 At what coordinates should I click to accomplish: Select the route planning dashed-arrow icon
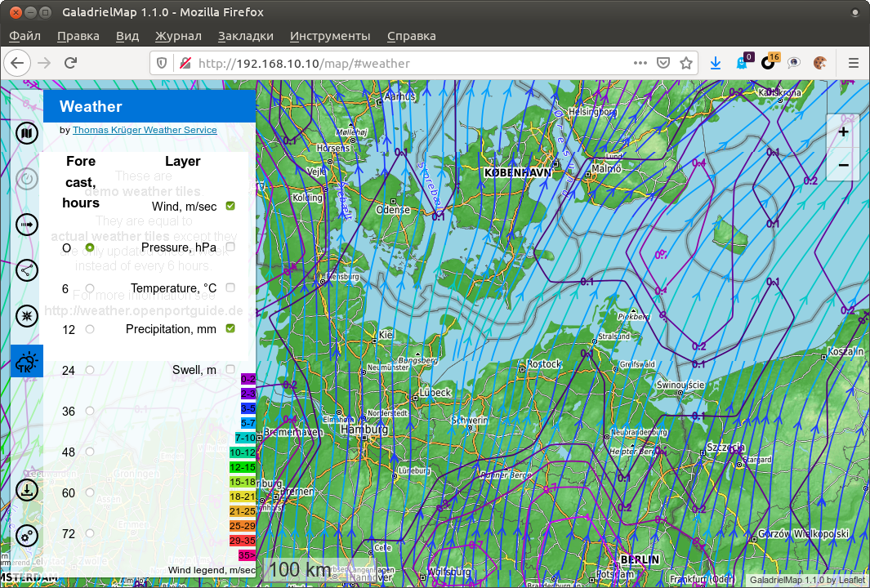(26, 224)
